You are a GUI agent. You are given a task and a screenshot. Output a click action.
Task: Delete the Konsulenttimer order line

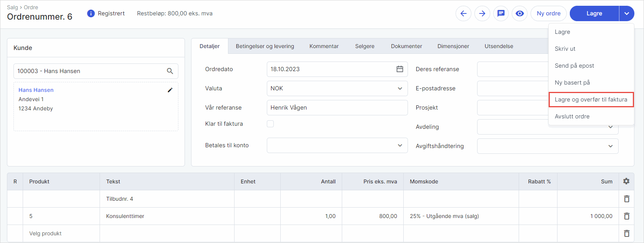pos(627,216)
